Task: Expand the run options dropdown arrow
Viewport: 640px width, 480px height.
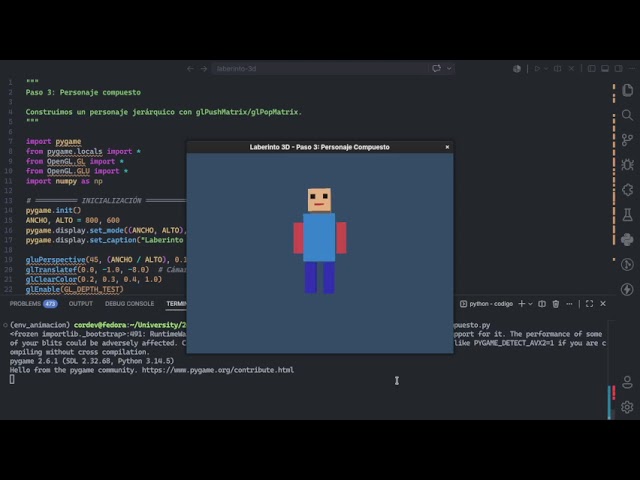Action: click(546, 69)
